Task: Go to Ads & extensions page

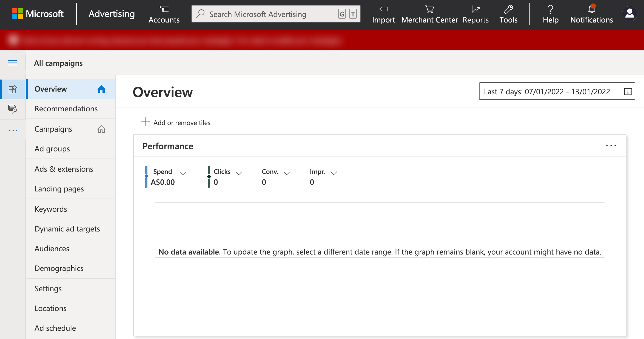Action: tap(64, 169)
